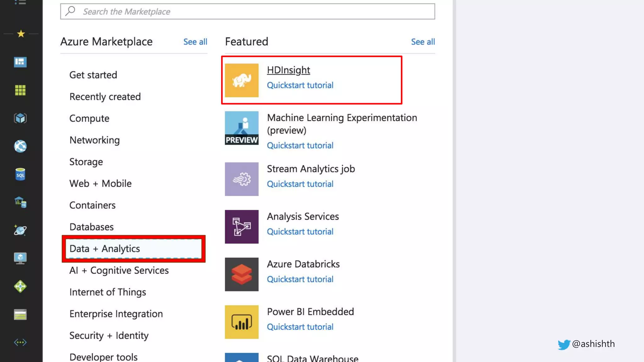Screen dimensions: 644x362
Task: Select the Compute category
Action: tap(89, 118)
